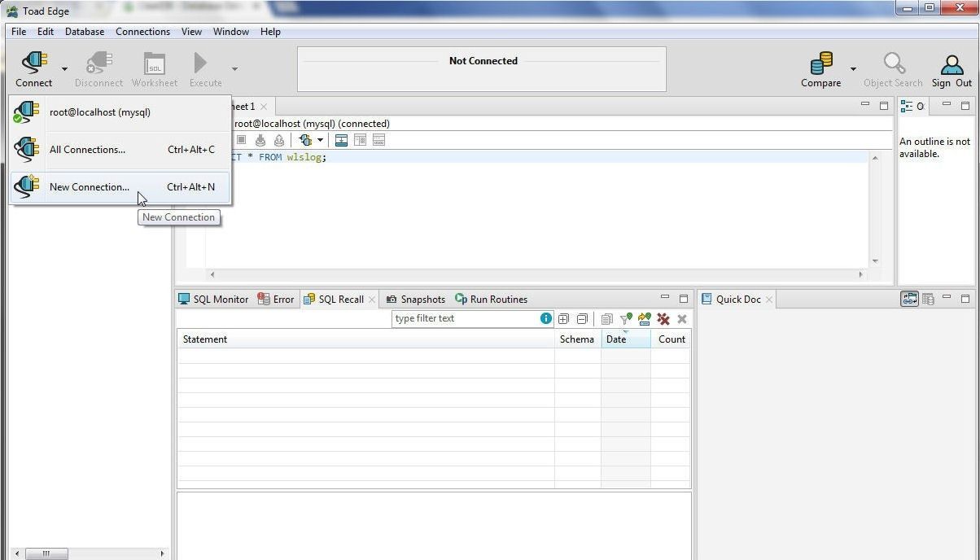Viewport: 980px width, 560px height.
Task: Click the grey X delete icon
Action: (x=682, y=319)
